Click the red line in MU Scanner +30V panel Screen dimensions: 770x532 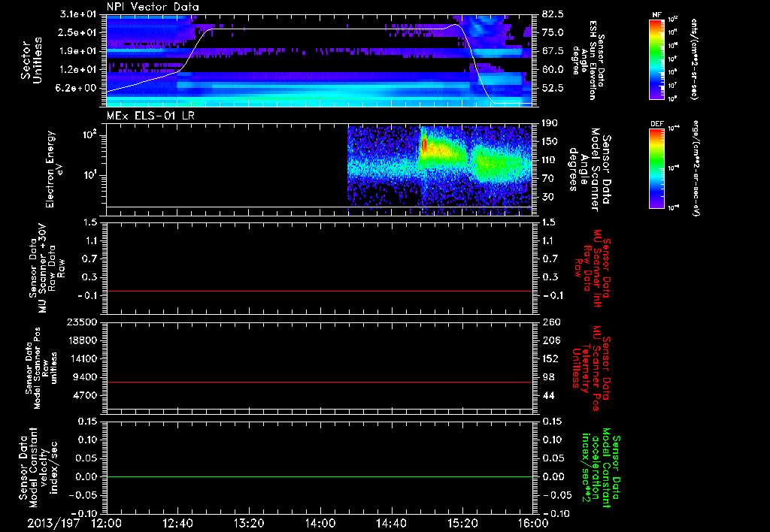320,291
